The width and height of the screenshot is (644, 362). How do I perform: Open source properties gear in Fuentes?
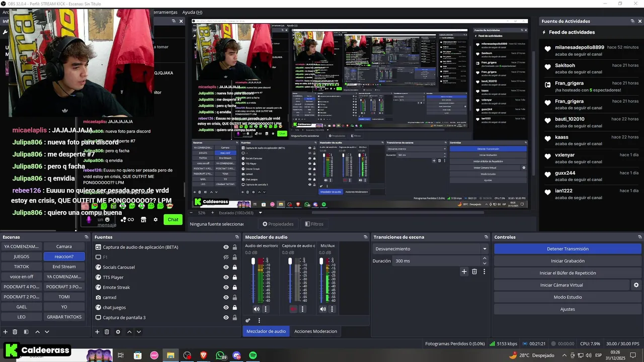(118, 332)
